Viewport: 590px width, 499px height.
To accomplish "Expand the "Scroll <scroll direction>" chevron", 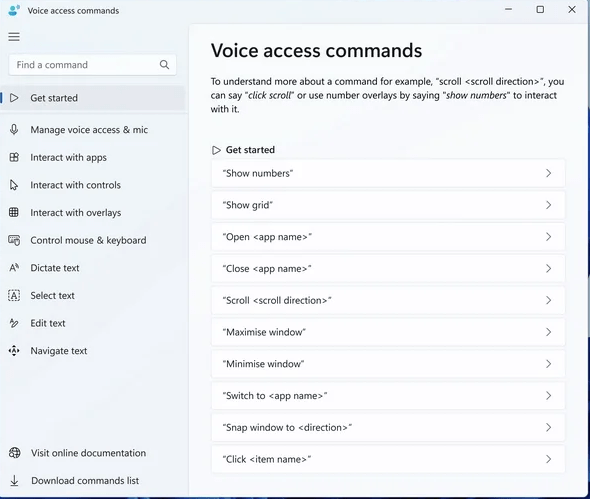I will tap(548, 300).
